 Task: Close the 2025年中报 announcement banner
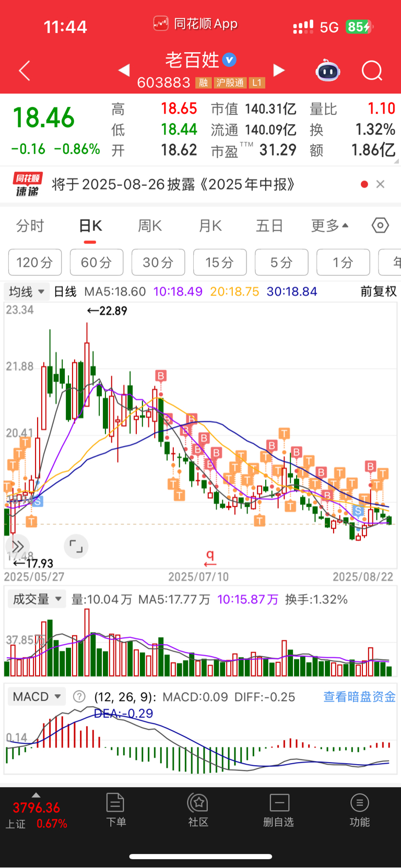380,184
